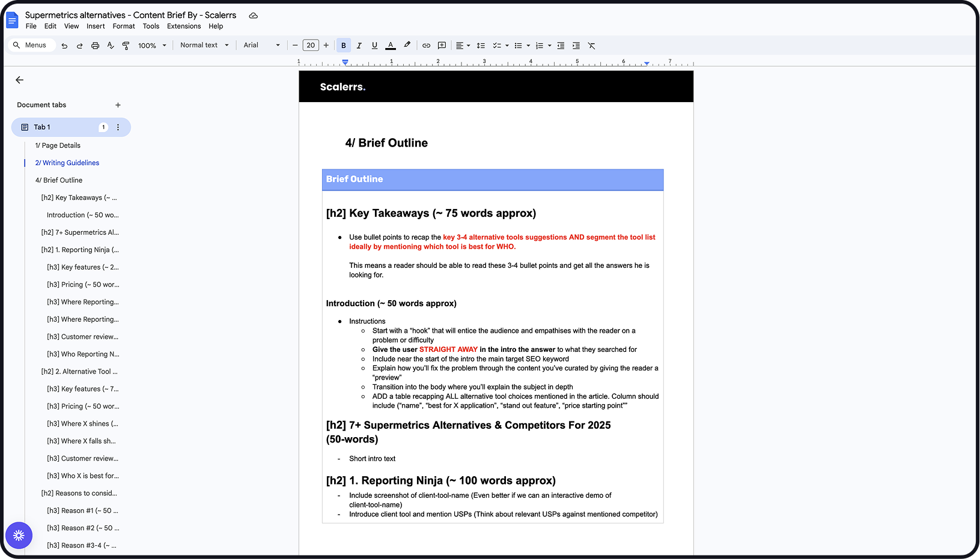
Task: Toggle bold formatting off
Action: [344, 46]
